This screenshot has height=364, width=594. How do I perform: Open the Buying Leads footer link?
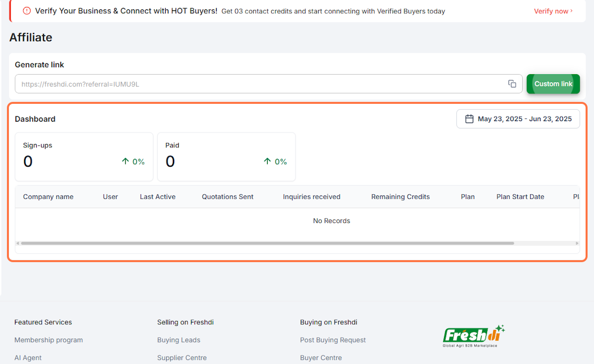tap(179, 340)
